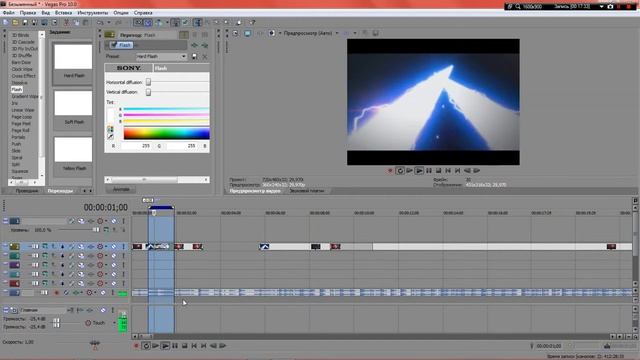This screenshot has height=360, width=640.
Task: Select the event with the mountain thumbnail mid-timeline
Action: [x=264, y=247]
